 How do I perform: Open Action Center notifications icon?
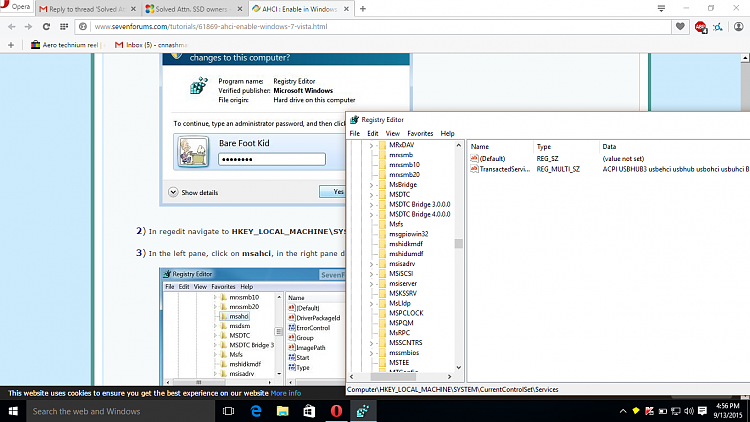coord(702,411)
